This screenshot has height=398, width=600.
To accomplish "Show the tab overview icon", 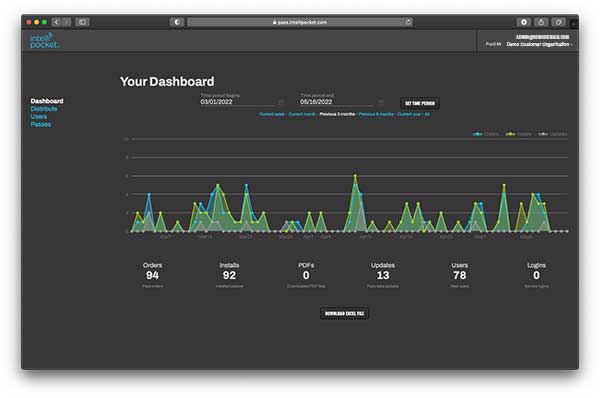I will pos(559,22).
